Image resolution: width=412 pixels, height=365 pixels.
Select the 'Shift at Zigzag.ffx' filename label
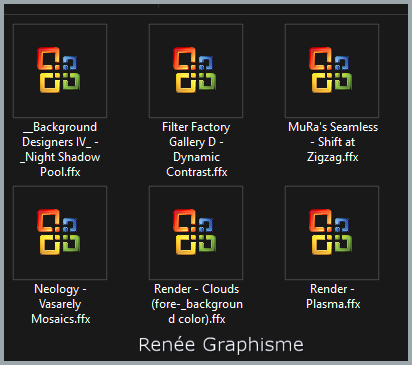click(x=333, y=150)
